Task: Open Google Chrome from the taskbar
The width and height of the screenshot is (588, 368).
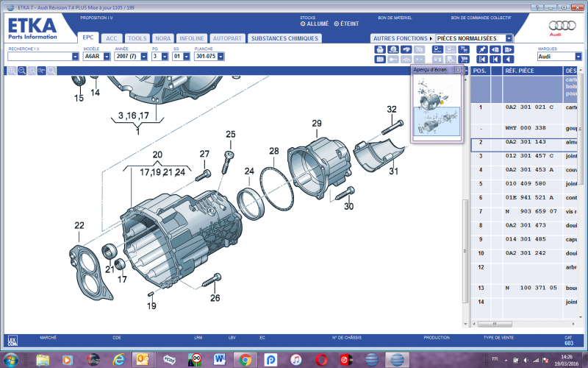Action: 245,359
